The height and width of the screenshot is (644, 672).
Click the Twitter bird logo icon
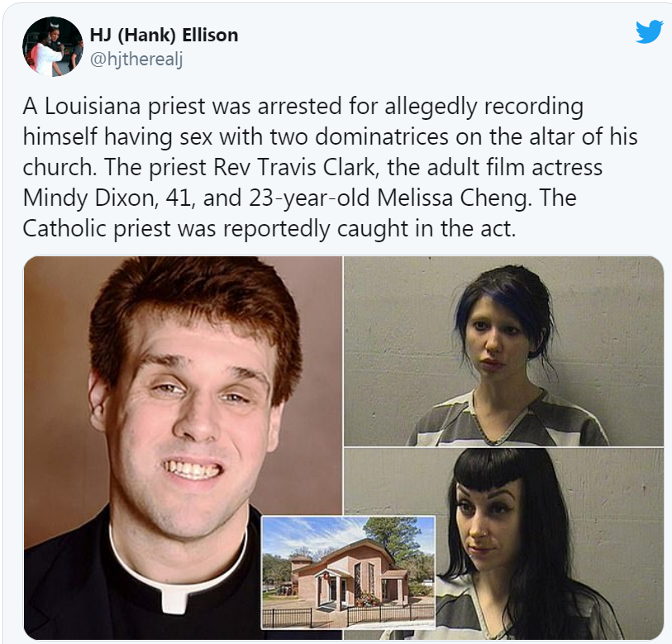coord(650,32)
